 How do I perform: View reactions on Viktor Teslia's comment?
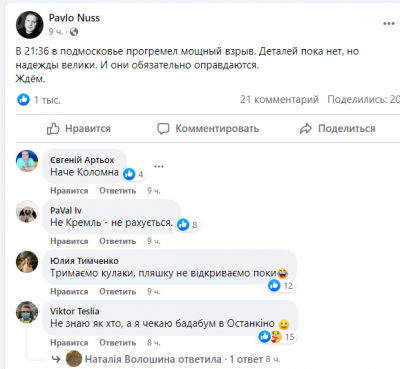point(277,337)
